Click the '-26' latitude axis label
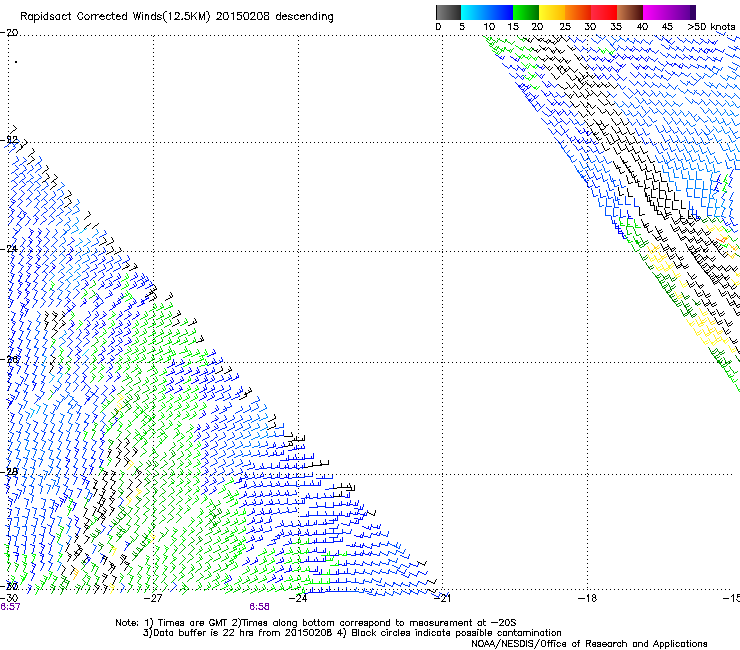 (9, 360)
